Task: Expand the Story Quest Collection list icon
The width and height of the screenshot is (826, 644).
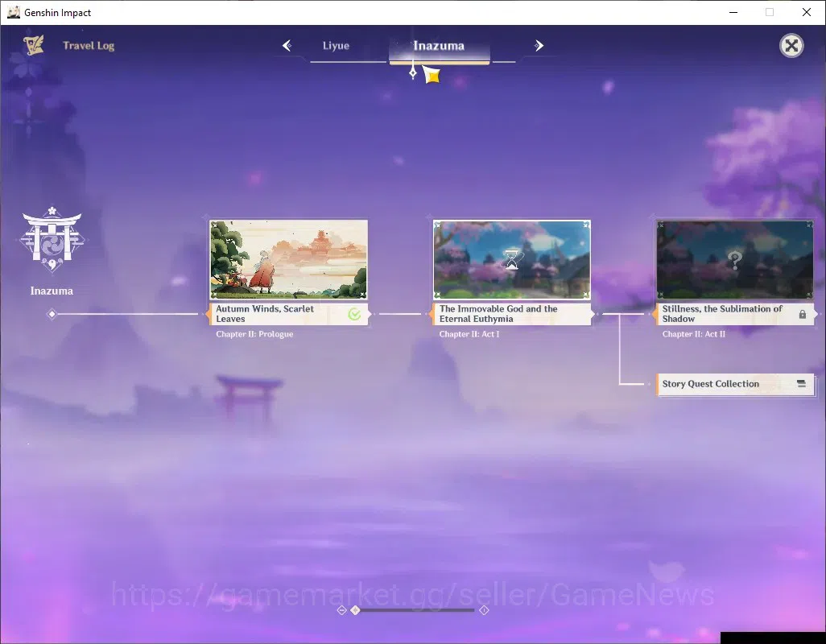Action: tap(801, 384)
